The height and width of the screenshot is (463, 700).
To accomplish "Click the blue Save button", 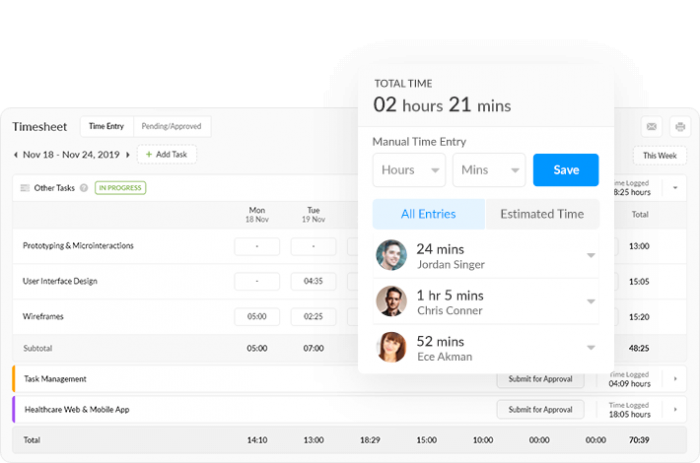I will (x=566, y=170).
